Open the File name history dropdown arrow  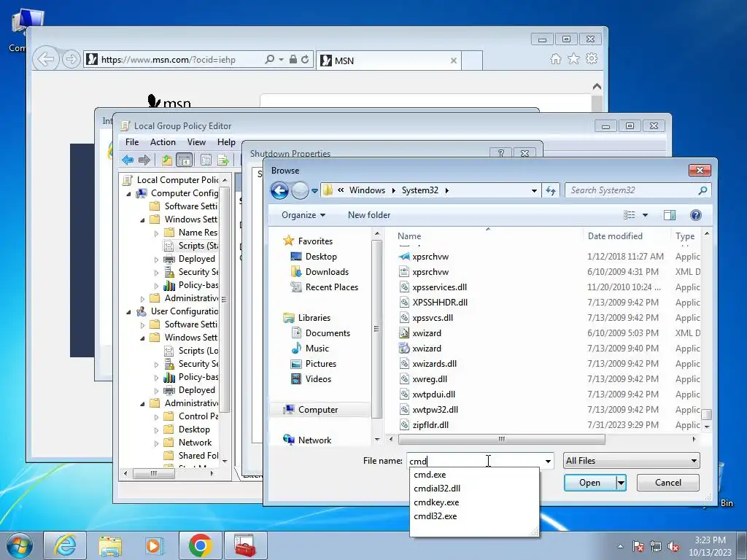coord(548,461)
